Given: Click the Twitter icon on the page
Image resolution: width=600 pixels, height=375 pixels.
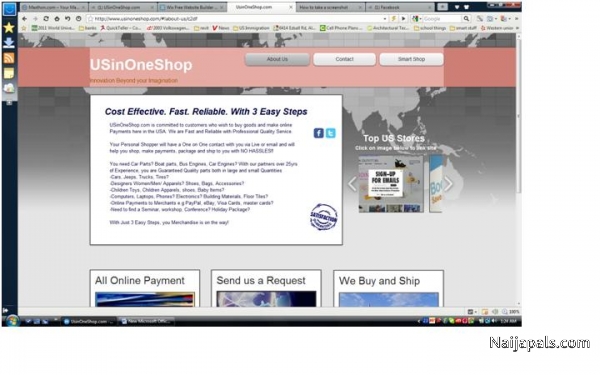Looking at the screenshot, I should 331,133.
